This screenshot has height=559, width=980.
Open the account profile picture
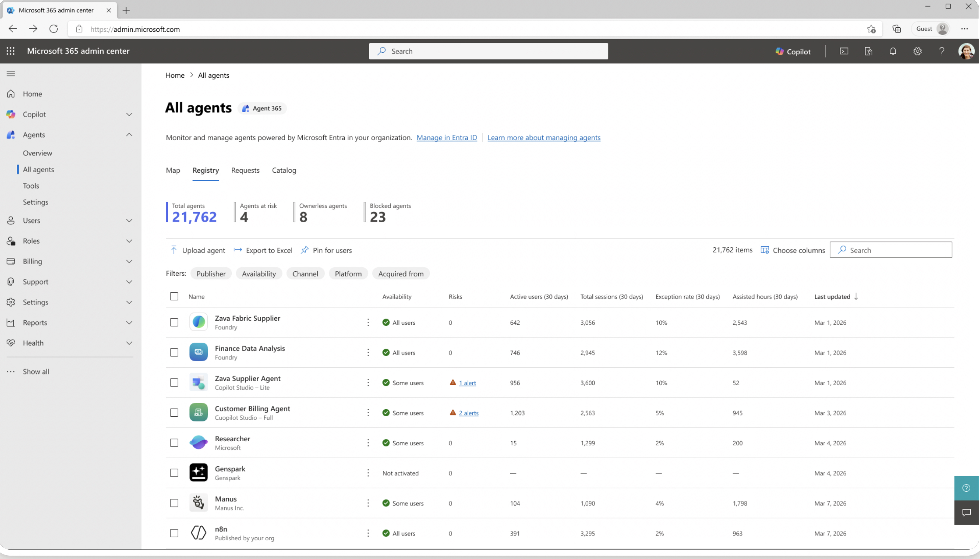[x=966, y=51]
